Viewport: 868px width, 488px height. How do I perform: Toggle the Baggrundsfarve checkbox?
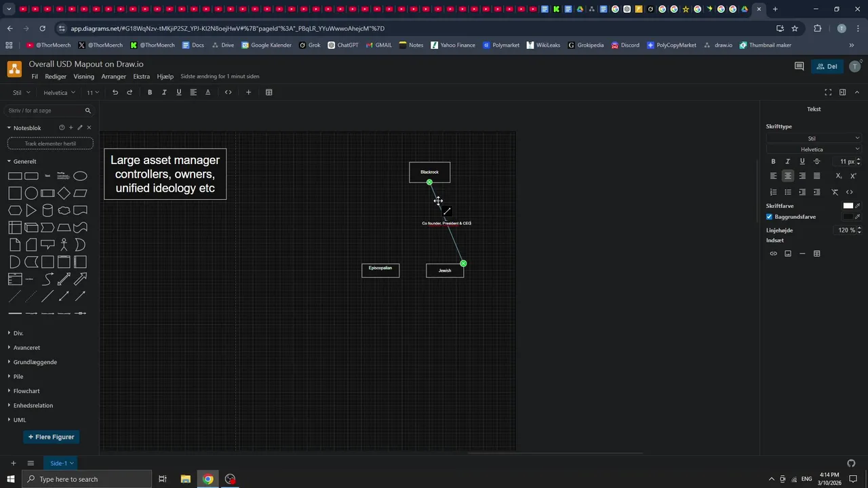tap(769, 217)
